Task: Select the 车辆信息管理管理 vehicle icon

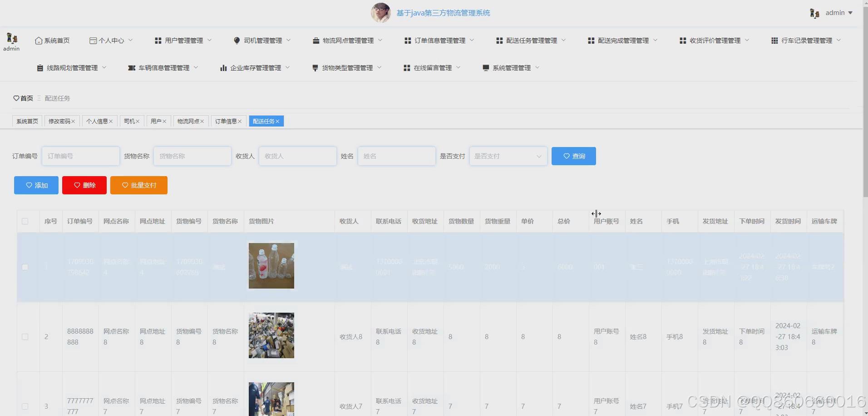Action: pyautogui.click(x=132, y=68)
